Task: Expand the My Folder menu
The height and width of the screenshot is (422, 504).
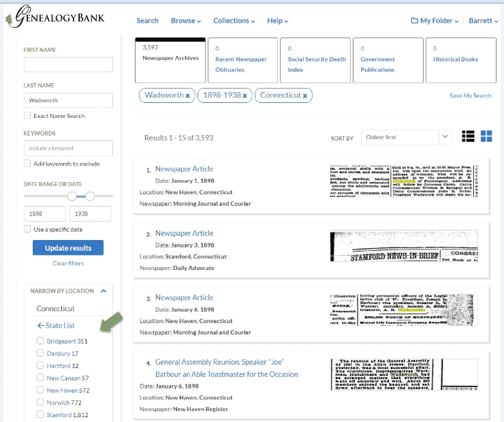Action: point(439,20)
